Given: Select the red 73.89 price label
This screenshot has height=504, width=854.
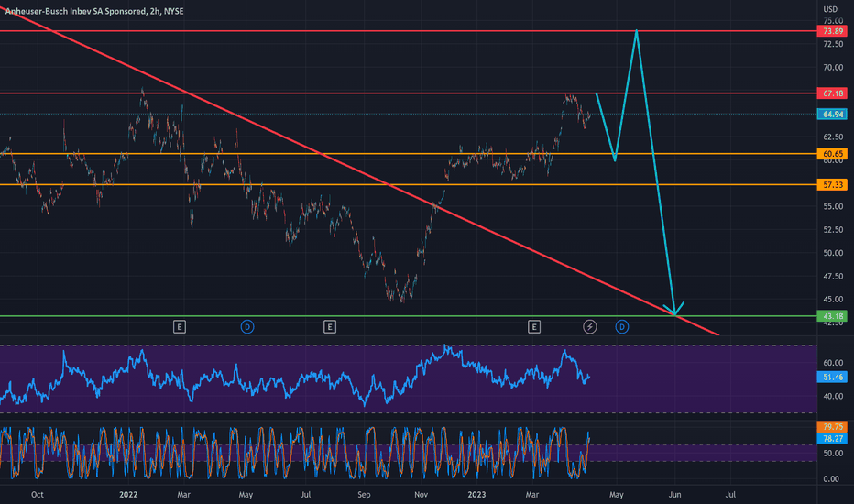Looking at the screenshot, I should click(832, 31).
